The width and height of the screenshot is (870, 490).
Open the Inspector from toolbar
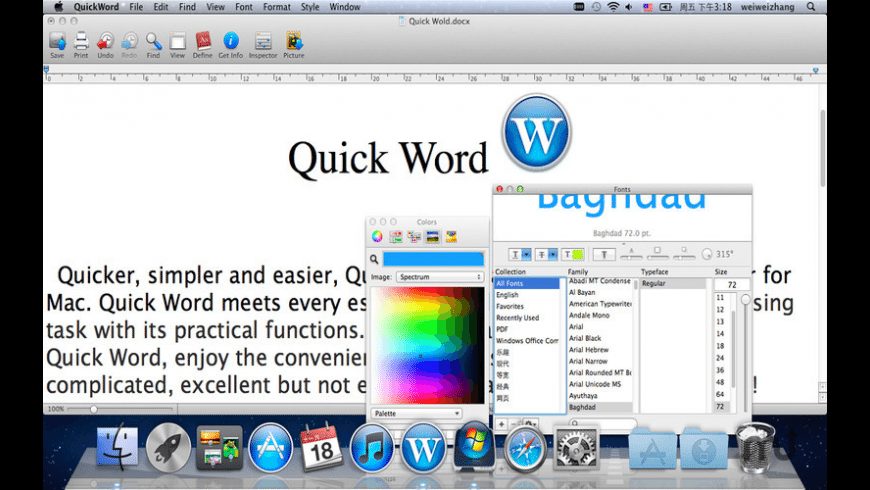coord(263,45)
